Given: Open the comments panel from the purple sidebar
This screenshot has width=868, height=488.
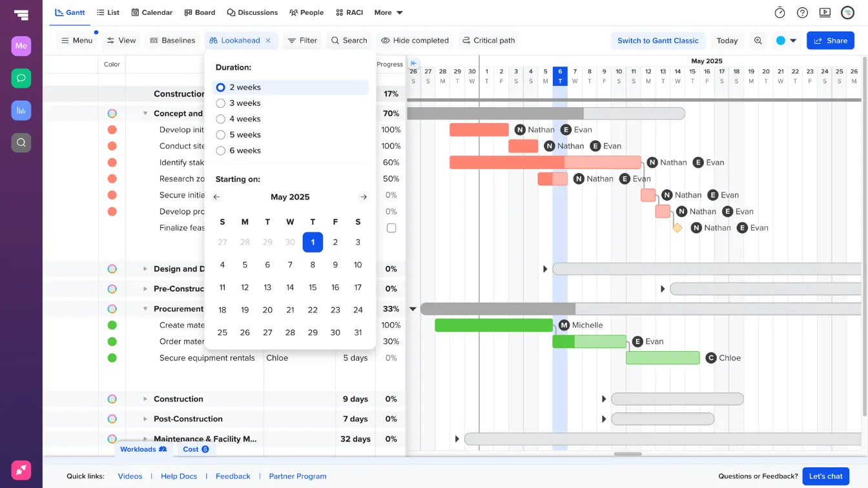Looking at the screenshot, I should pyautogui.click(x=21, y=78).
